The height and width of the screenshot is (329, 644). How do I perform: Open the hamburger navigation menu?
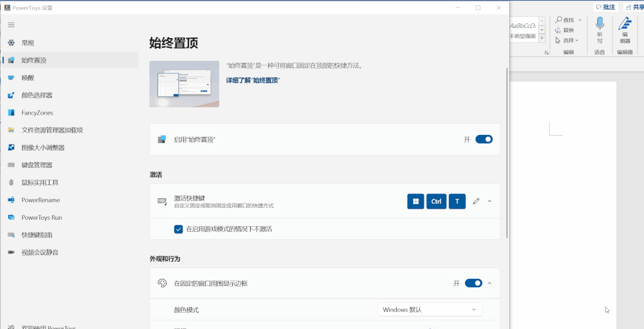pos(11,25)
